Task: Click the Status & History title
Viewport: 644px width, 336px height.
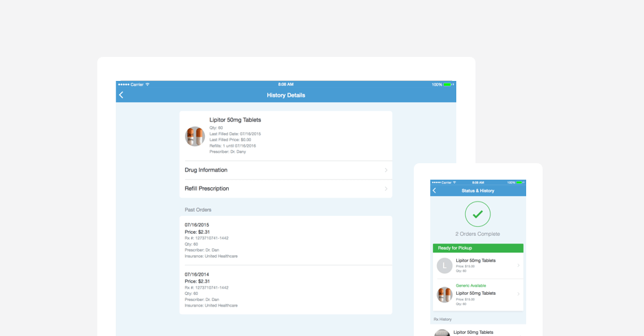Action: [478, 191]
